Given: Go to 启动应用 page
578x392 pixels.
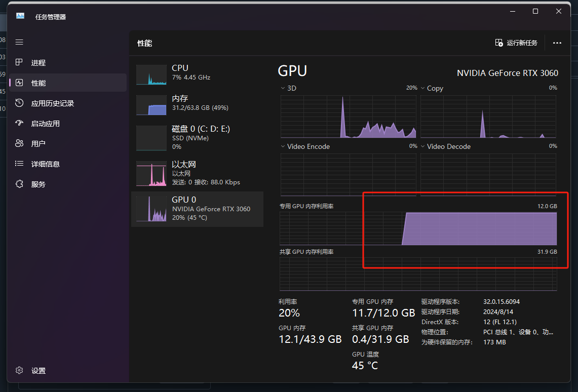Looking at the screenshot, I should [68, 124].
